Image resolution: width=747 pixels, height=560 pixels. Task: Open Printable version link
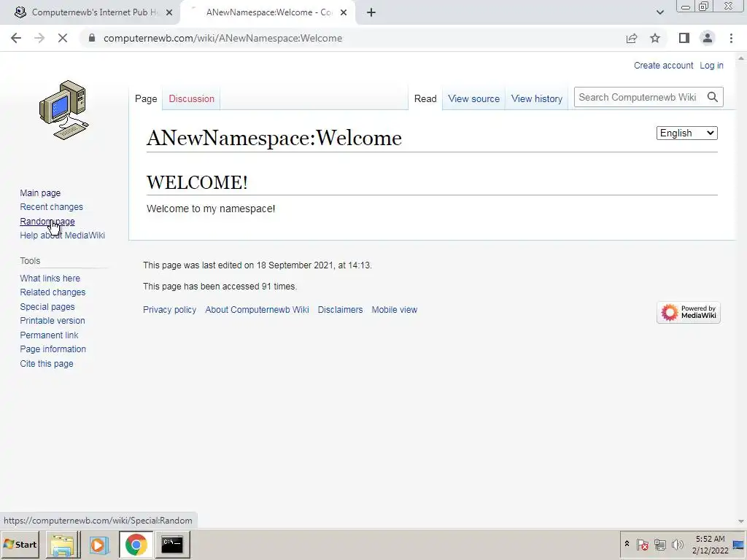53,321
